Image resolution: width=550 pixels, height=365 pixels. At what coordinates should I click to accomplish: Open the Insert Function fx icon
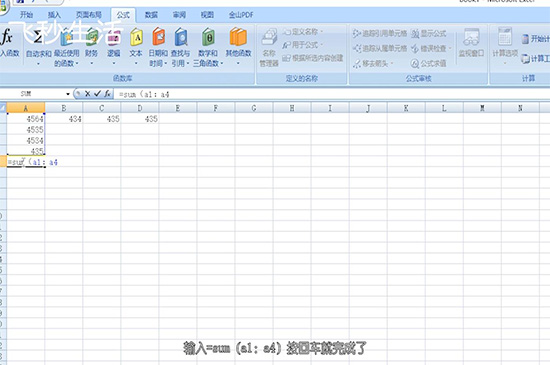[x=7, y=37]
